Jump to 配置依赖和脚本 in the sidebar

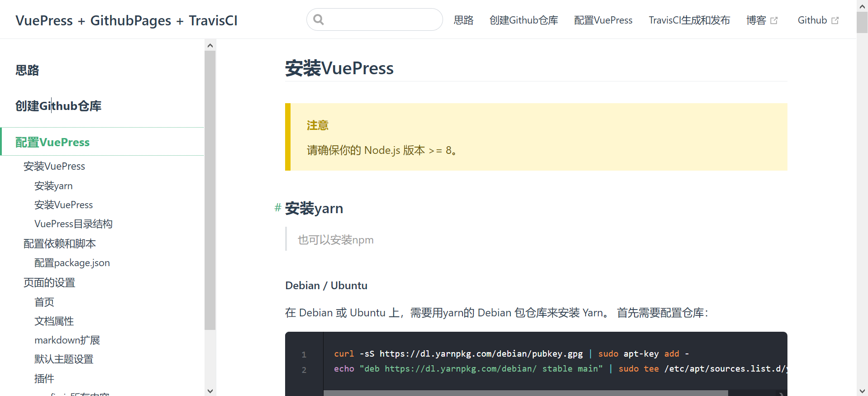pyautogui.click(x=60, y=243)
